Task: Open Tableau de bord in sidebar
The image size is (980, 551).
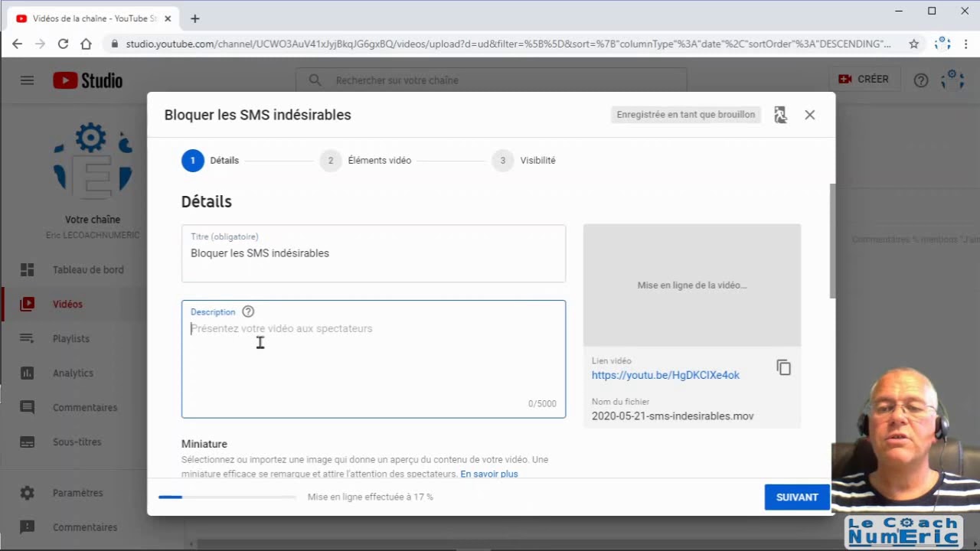Action: click(88, 269)
